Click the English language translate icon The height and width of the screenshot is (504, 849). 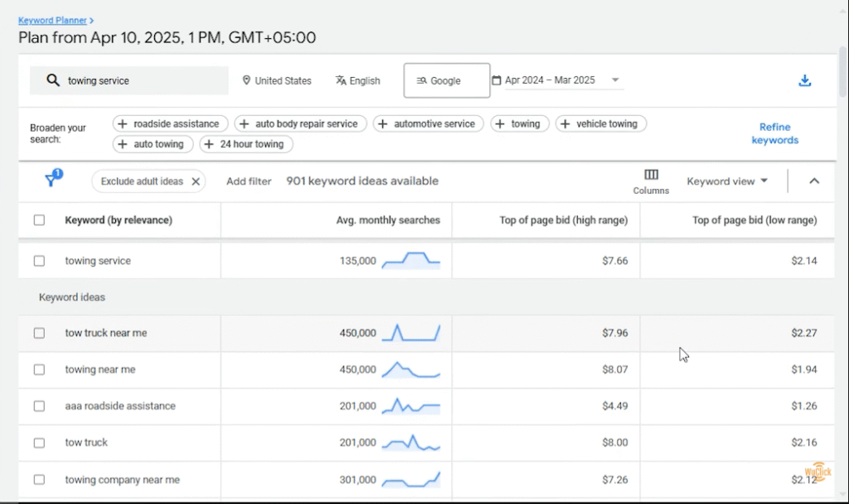341,80
